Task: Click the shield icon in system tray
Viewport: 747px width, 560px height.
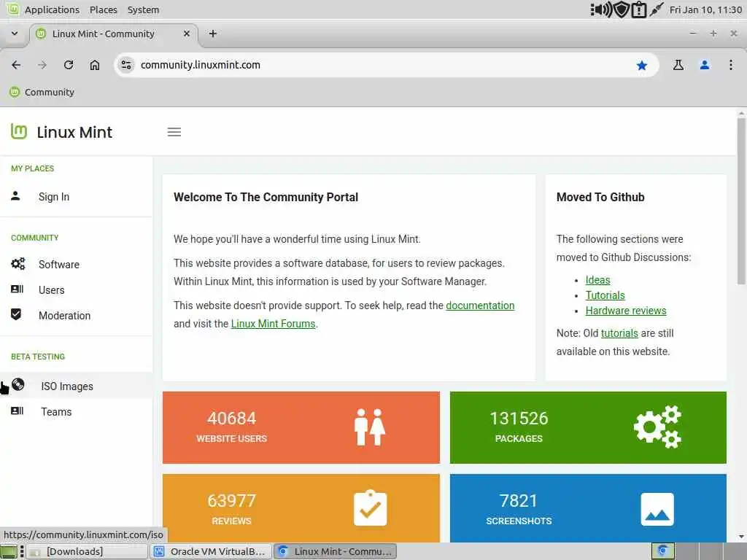Action: pos(622,9)
